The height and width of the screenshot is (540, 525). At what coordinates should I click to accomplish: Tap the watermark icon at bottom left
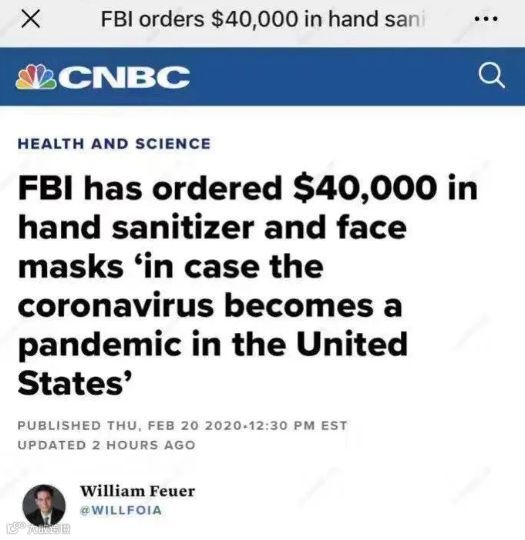39,528
